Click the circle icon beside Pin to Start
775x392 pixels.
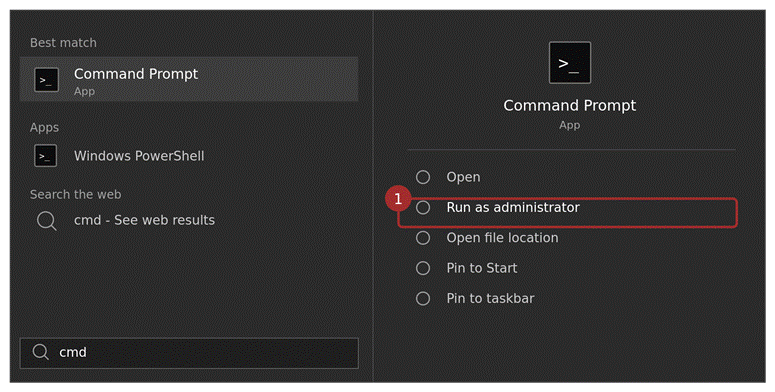point(423,268)
